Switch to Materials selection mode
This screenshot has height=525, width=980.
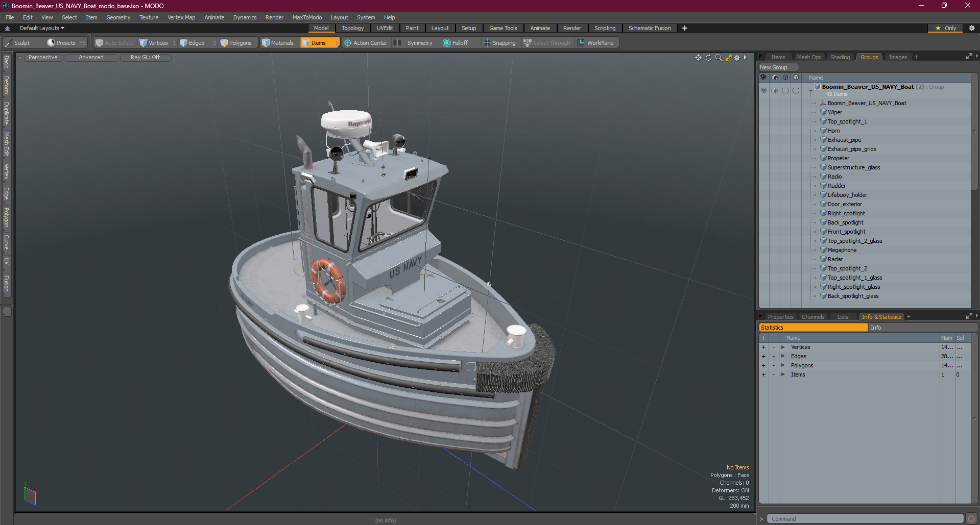[x=278, y=43]
